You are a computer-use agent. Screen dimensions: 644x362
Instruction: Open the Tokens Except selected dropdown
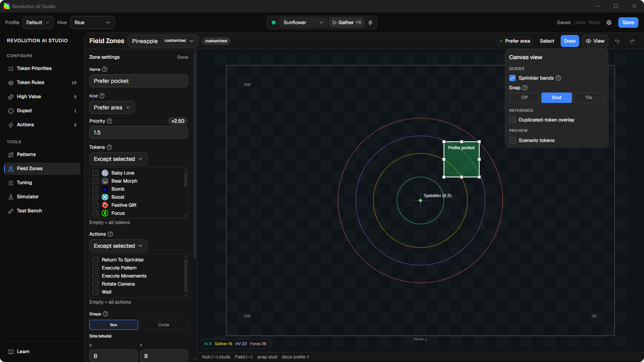[118, 159]
